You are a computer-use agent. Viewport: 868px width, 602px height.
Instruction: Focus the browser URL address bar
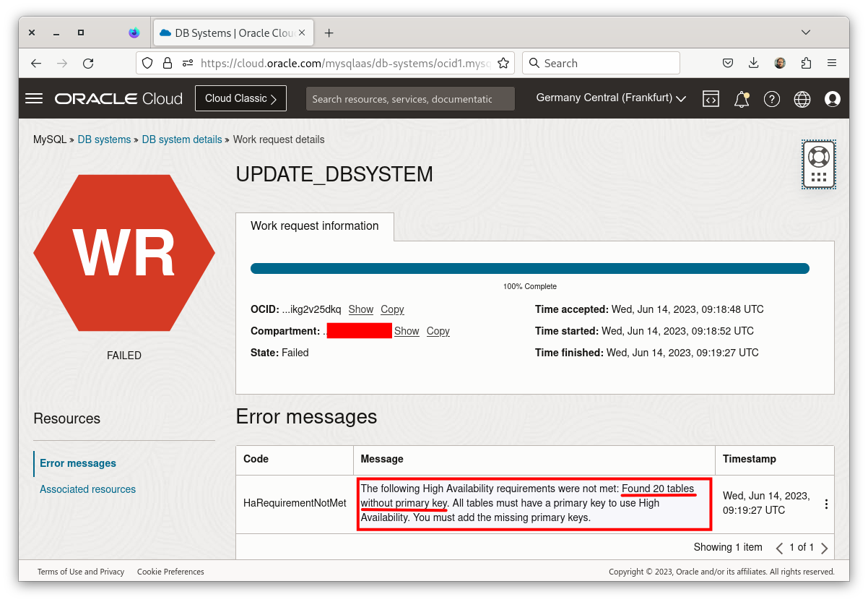pyautogui.click(x=325, y=63)
